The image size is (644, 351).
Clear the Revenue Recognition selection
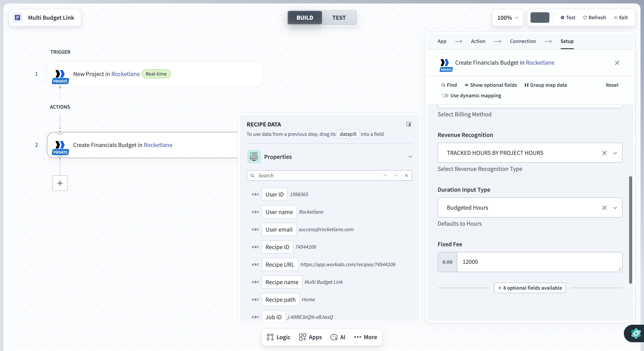pos(604,153)
